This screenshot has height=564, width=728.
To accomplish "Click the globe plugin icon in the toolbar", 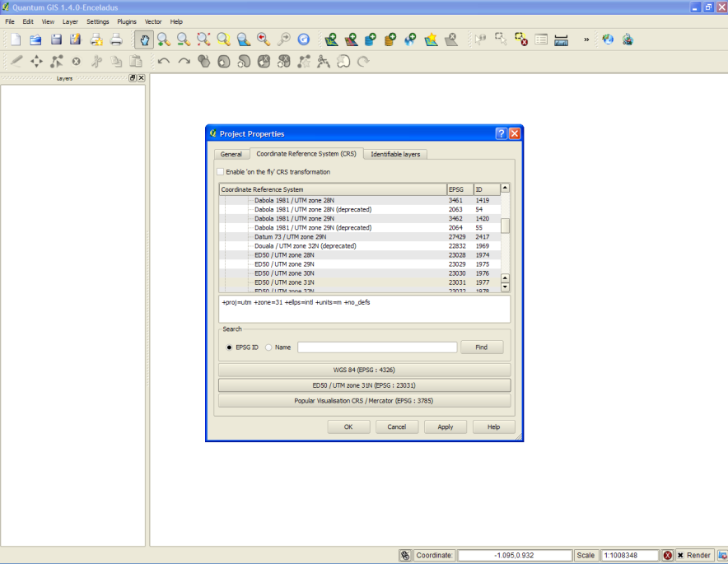I will [608, 40].
